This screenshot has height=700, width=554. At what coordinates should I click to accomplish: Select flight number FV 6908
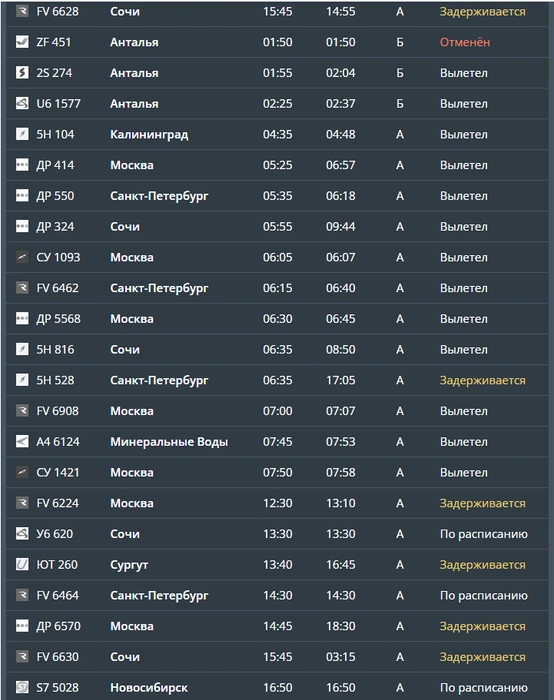tap(57, 411)
